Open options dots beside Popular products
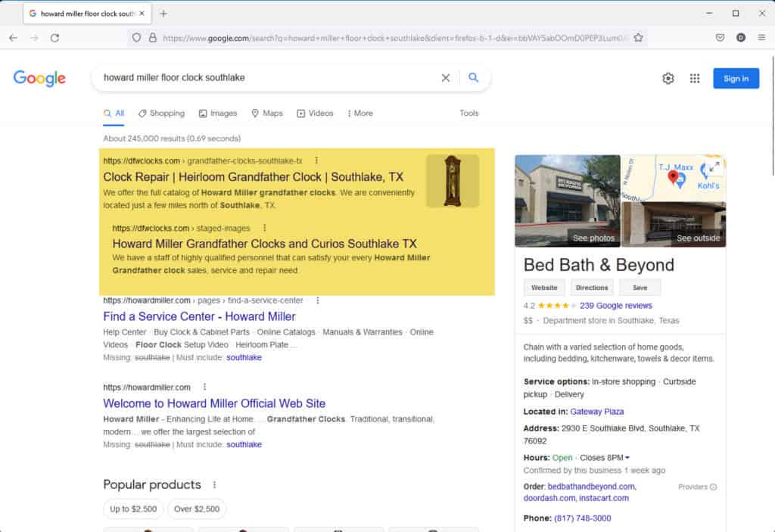The width and height of the screenshot is (775, 532). tap(214, 484)
